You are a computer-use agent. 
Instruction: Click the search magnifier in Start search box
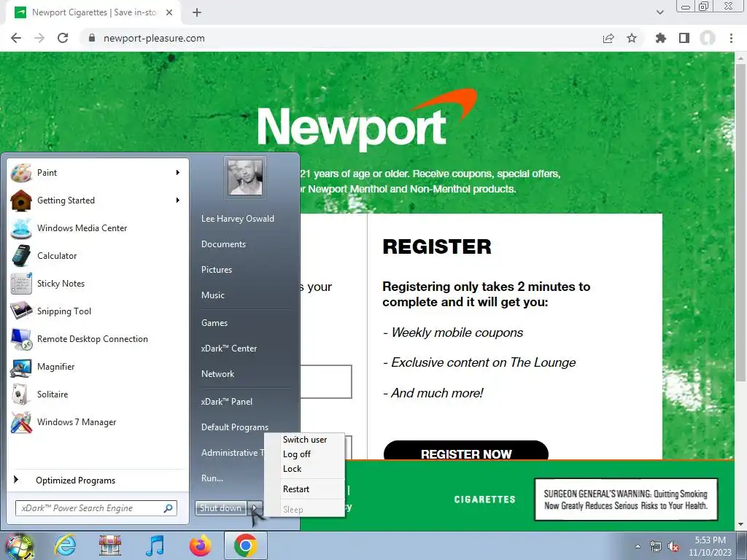[169, 508]
